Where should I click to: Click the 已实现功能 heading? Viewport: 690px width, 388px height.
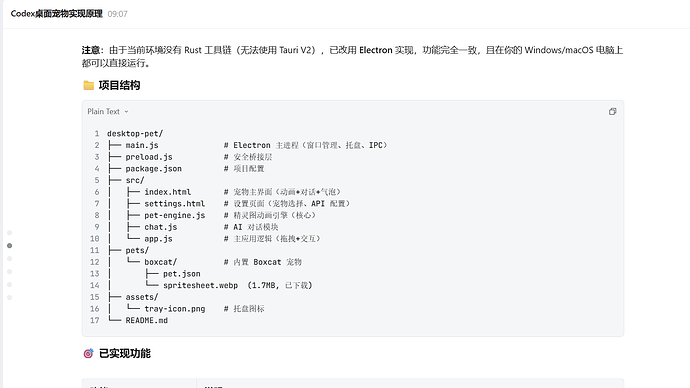(x=125, y=354)
